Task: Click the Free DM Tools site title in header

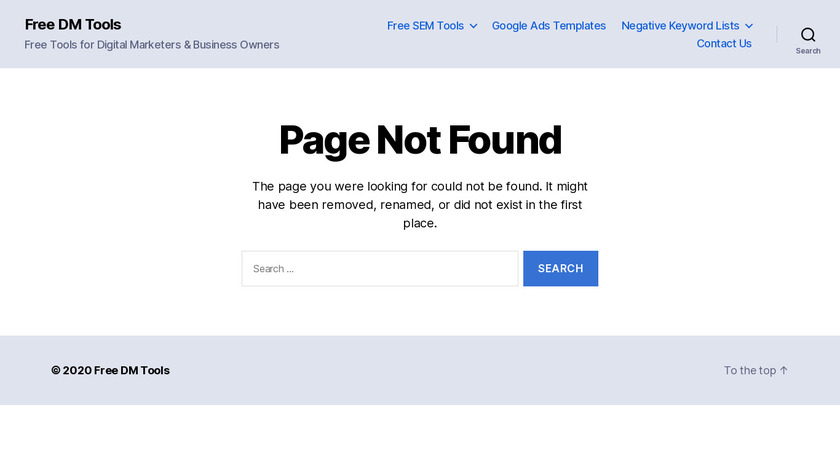Action: pyautogui.click(x=73, y=24)
